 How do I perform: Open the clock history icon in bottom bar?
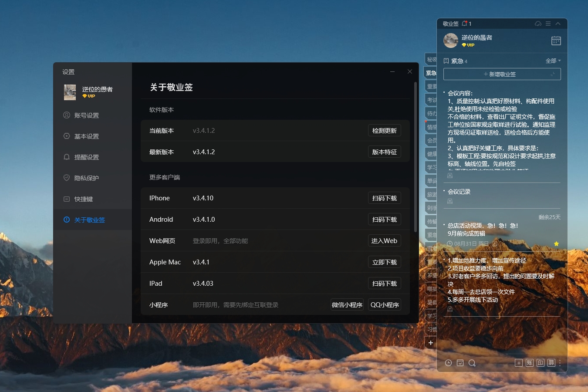[448, 363]
